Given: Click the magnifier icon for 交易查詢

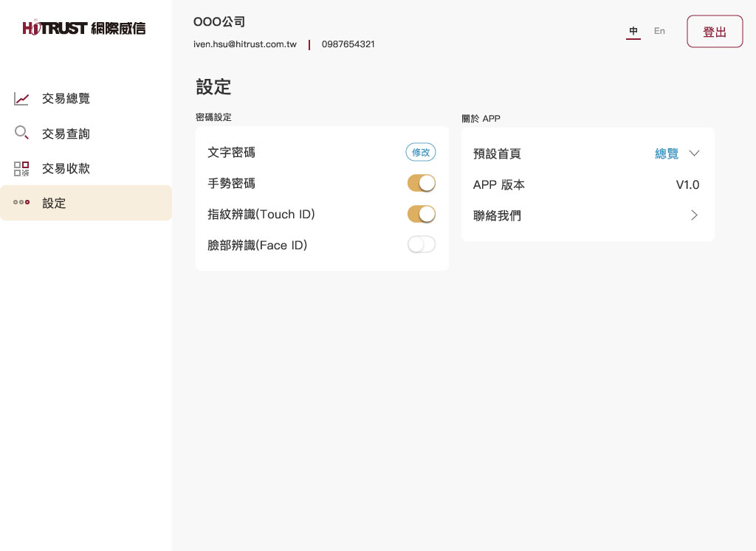Looking at the screenshot, I should [x=21, y=134].
